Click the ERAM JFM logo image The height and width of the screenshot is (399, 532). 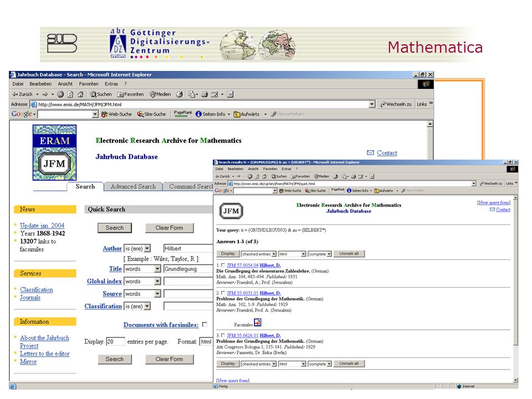55,152
